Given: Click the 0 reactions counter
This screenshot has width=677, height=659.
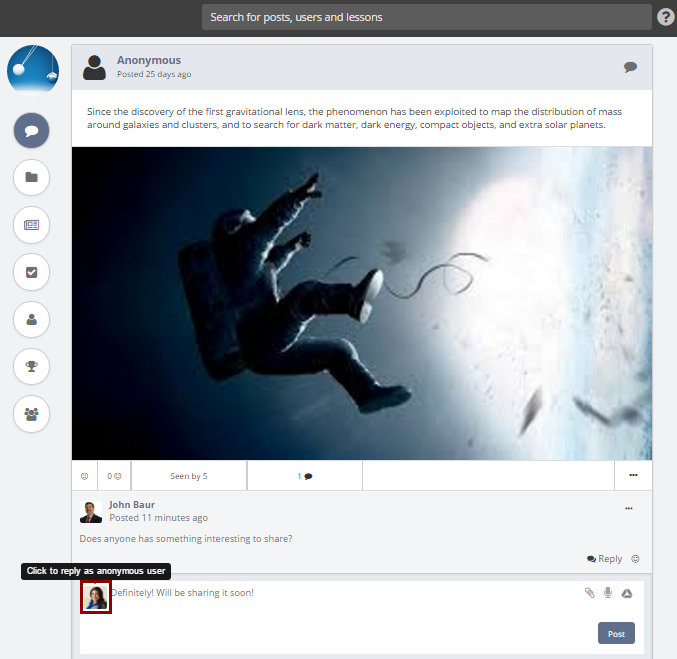Looking at the screenshot, I should point(114,476).
